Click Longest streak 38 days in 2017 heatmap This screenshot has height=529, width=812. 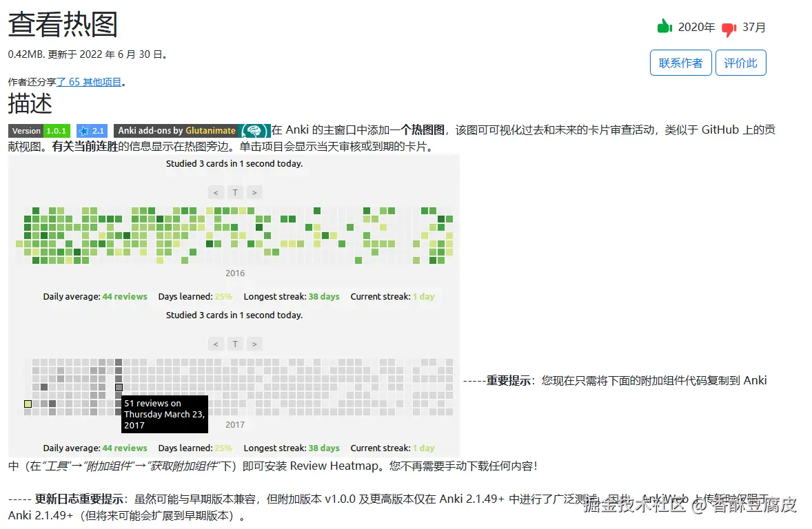click(292, 448)
